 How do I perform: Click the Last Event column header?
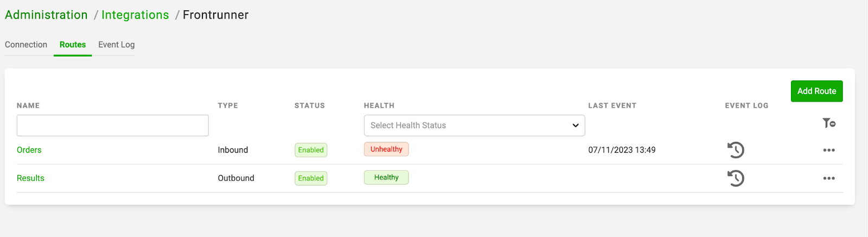pyautogui.click(x=612, y=105)
